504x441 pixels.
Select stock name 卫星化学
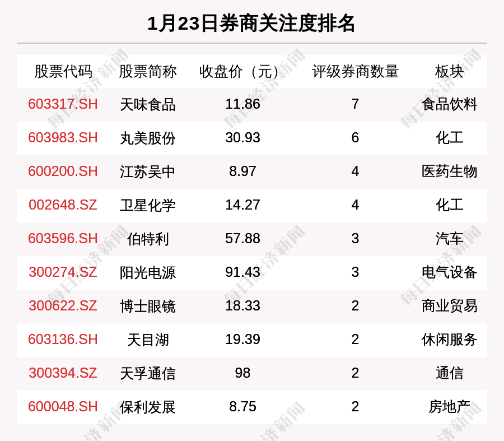tap(147, 206)
